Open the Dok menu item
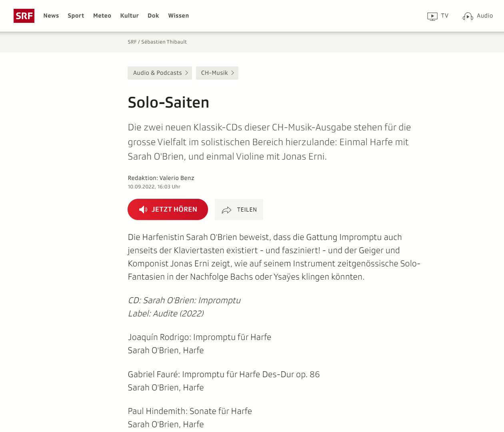 tap(153, 16)
